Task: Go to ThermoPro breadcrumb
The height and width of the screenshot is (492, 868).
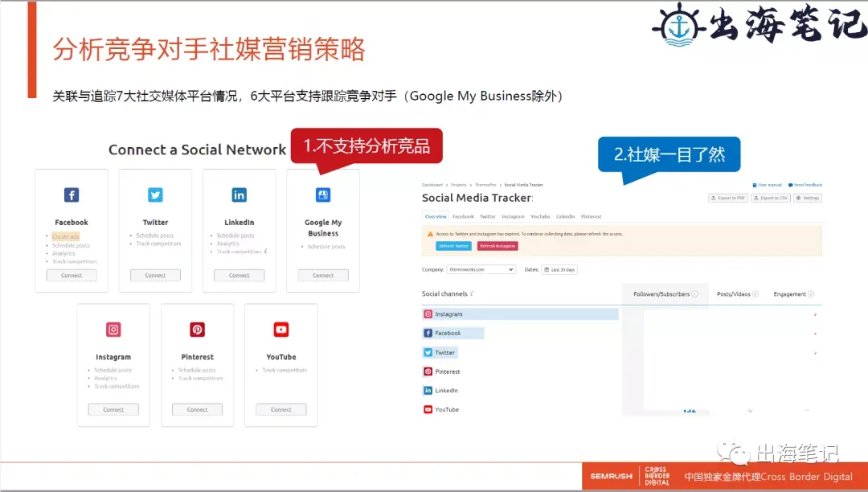Action: tap(485, 185)
